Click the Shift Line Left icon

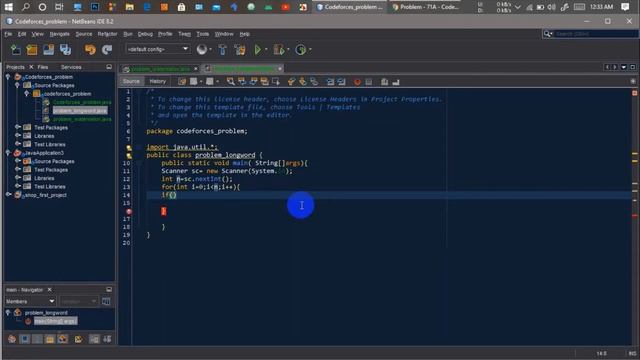[x=330, y=82]
